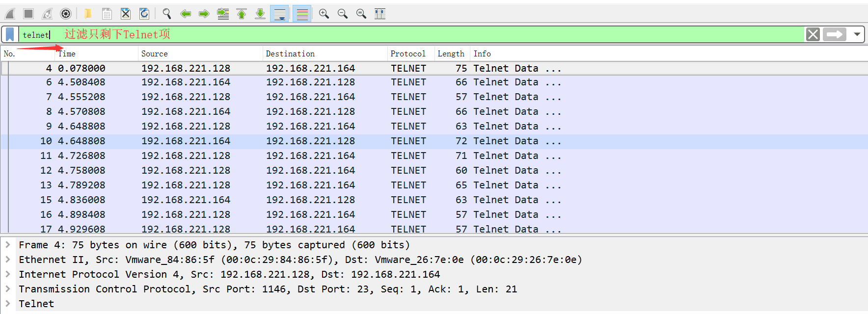Screen dimensions: 868x314
Task: Clear the display filter with X button
Action: tap(813, 34)
